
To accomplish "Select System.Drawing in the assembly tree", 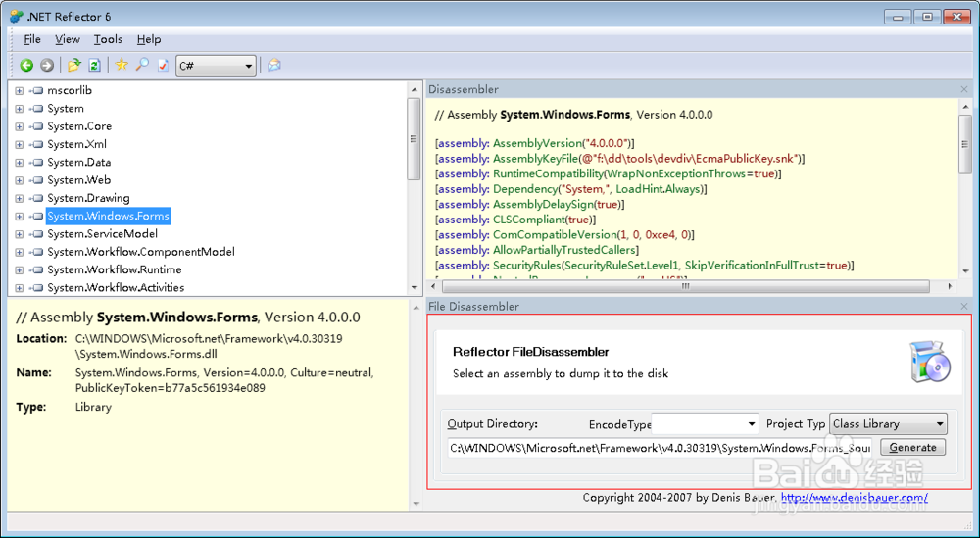I will tap(89, 198).
